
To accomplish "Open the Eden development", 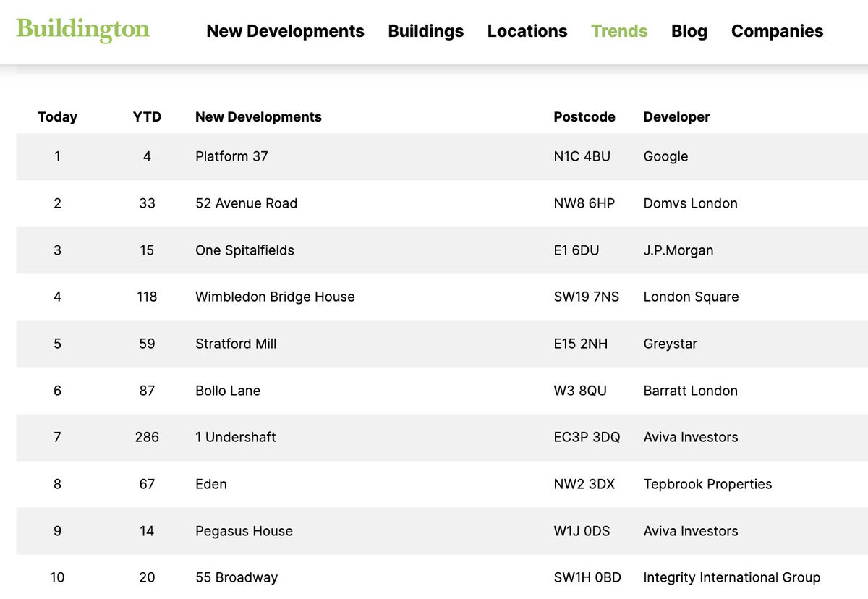I will click(211, 484).
